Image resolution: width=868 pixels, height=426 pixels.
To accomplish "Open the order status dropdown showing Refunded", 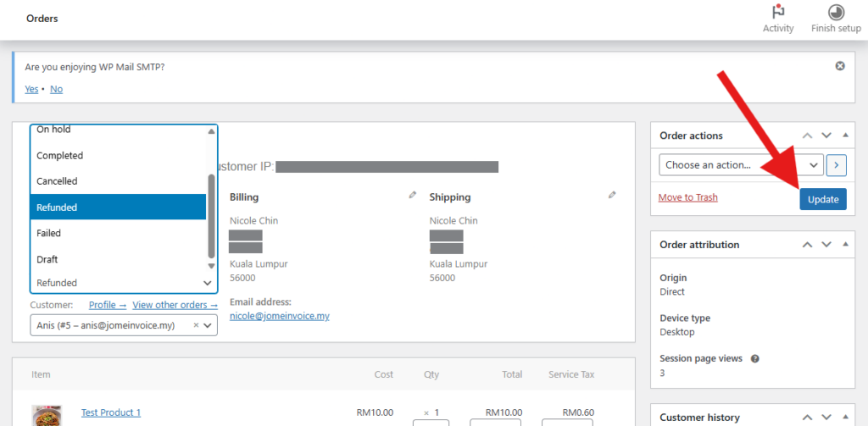I will pyautogui.click(x=124, y=283).
